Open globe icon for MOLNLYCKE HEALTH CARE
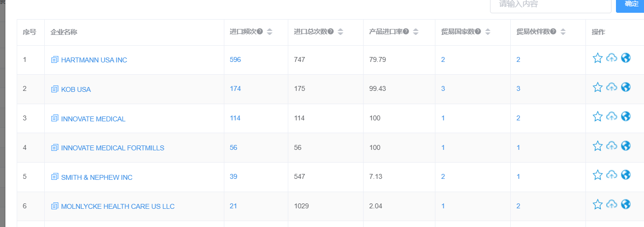This screenshot has height=227, width=644. coord(626,204)
